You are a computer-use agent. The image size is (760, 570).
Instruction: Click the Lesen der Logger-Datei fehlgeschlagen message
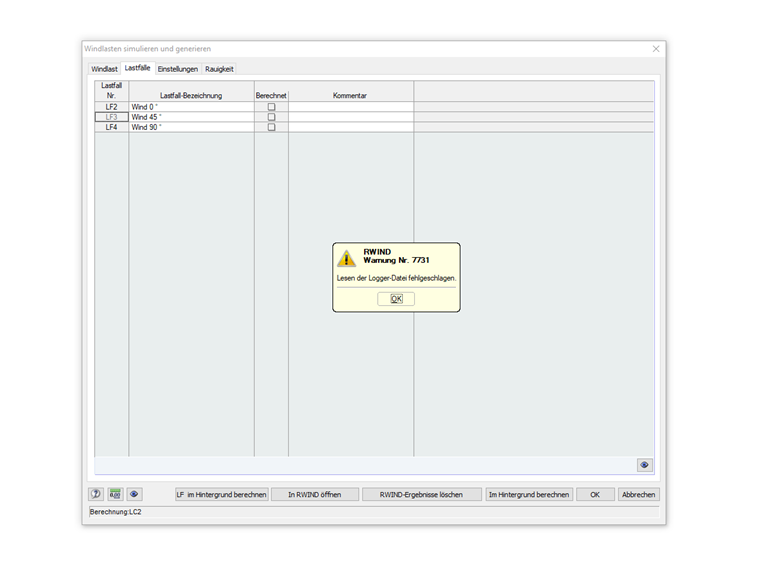(396, 278)
